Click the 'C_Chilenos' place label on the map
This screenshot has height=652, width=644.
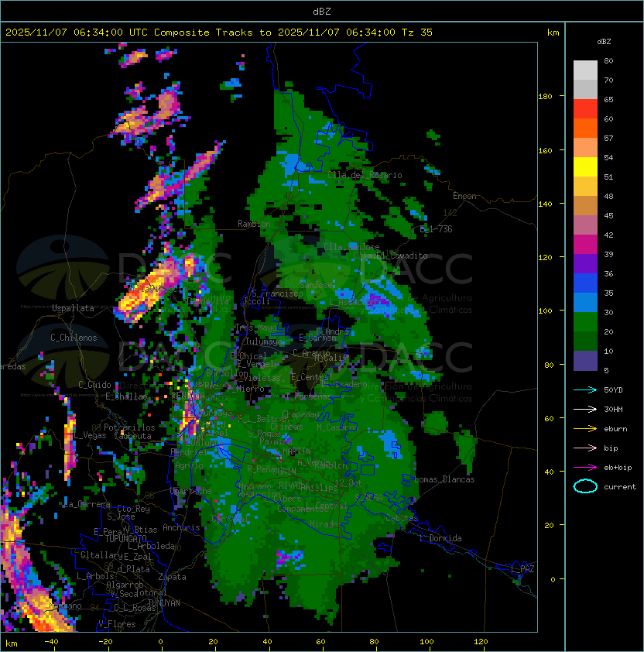74,338
